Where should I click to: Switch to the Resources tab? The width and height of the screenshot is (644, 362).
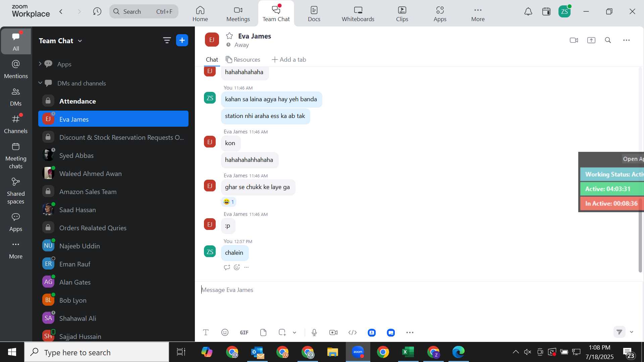point(243,59)
